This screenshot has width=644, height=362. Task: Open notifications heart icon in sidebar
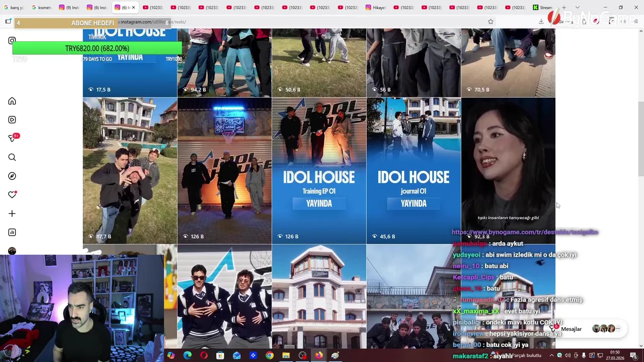click(x=12, y=195)
